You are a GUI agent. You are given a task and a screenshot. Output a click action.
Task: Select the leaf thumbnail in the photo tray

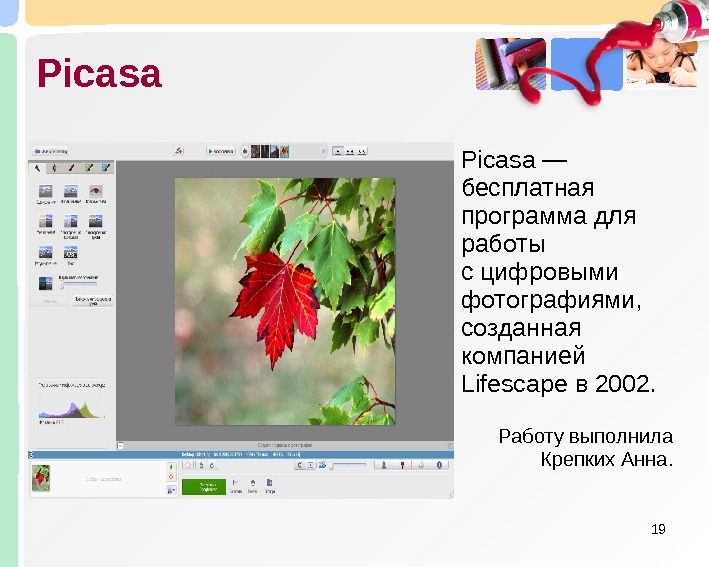click(41, 478)
